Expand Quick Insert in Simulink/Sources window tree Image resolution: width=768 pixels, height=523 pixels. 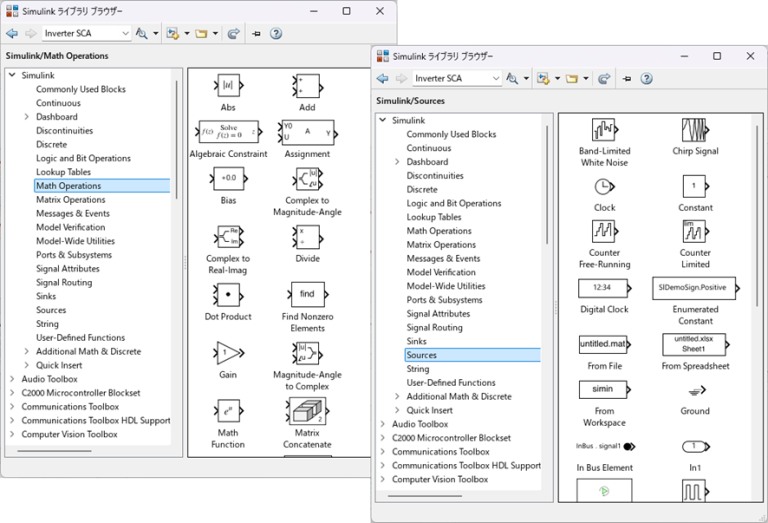coord(397,410)
